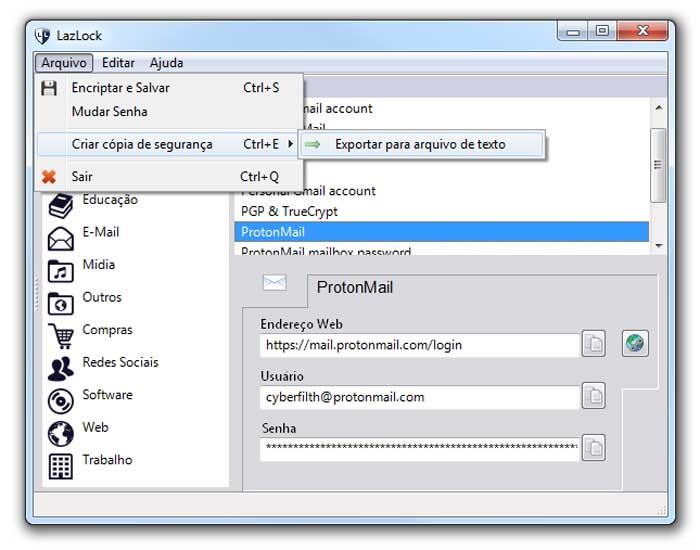This screenshot has height=550, width=700.
Task: Open the Web category label
Action: tap(95, 427)
